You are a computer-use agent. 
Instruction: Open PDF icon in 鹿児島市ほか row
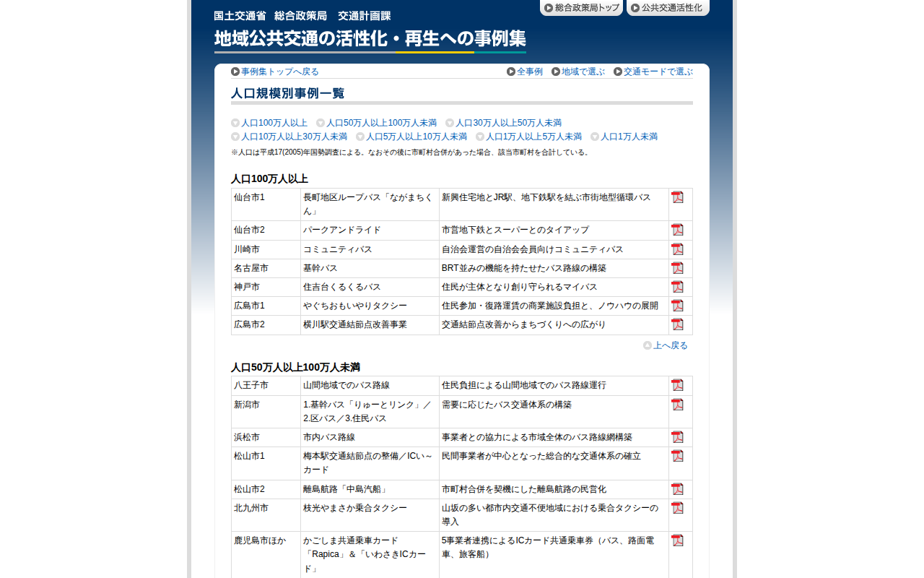click(677, 540)
